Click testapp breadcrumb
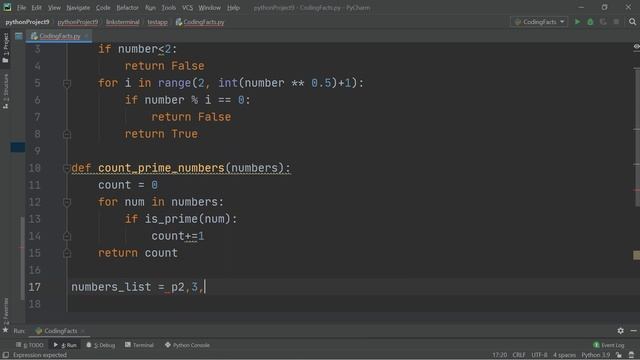 [x=158, y=22]
